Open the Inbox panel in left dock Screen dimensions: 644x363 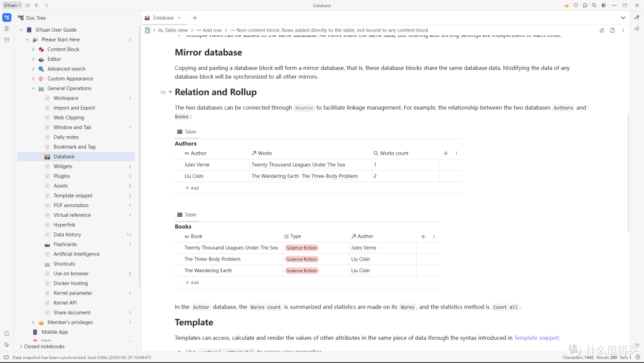(7, 40)
